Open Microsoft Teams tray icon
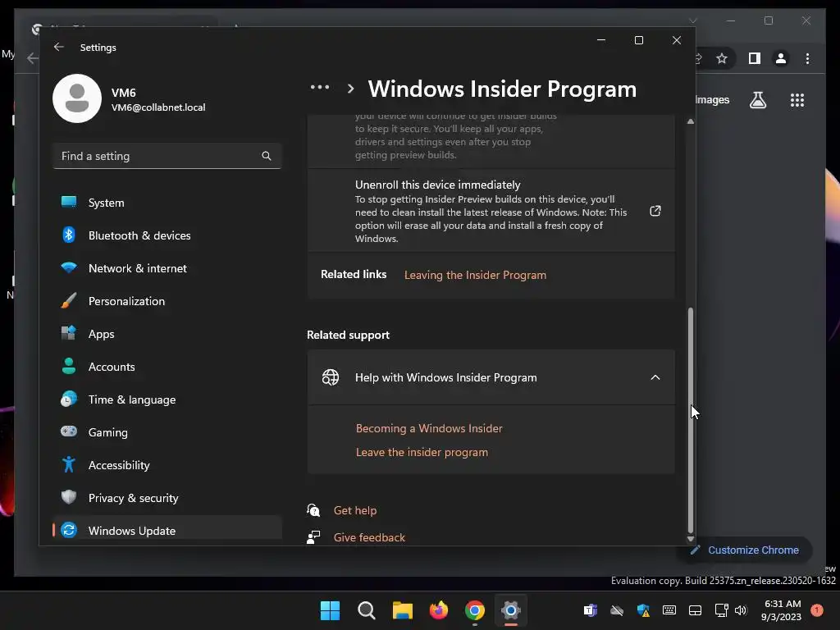Screen dimensions: 840x630 click(x=591, y=610)
